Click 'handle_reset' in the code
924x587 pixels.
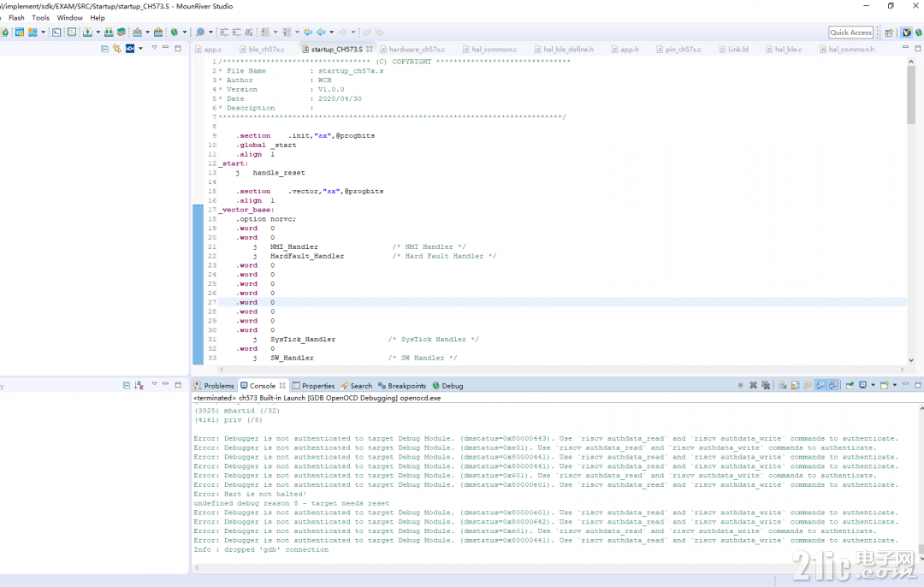(x=279, y=173)
